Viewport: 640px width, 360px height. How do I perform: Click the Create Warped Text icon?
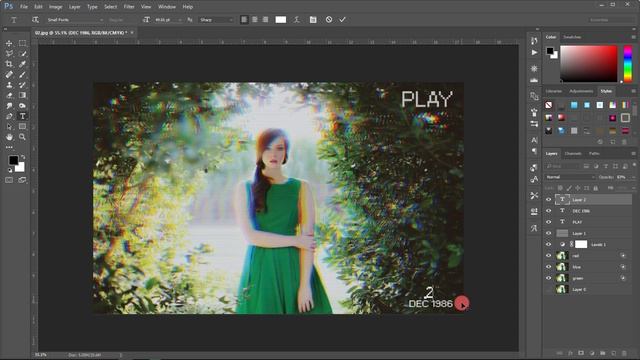pyautogui.click(x=297, y=20)
